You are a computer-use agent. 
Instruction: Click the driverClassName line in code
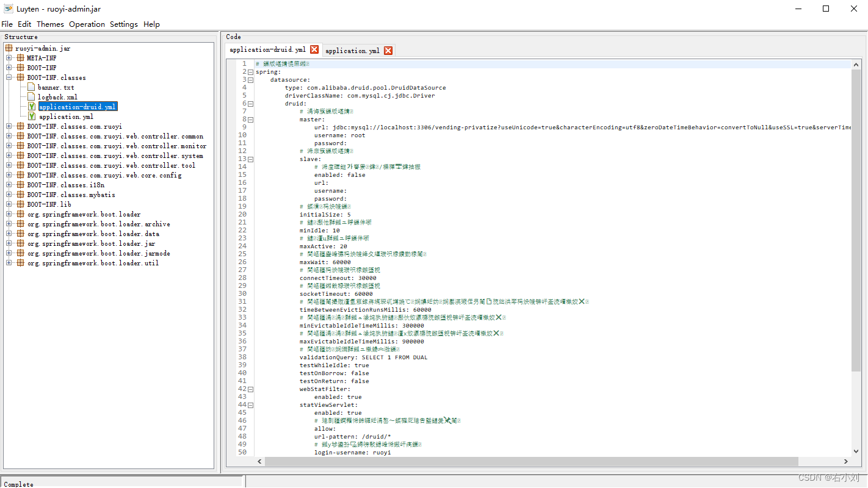[360, 96]
